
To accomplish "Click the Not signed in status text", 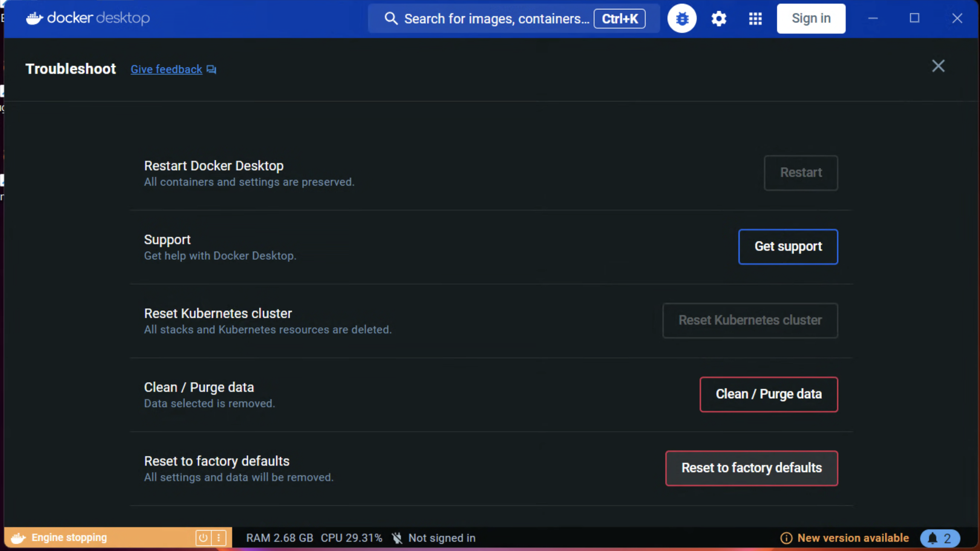I will click(x=442, y=538).
